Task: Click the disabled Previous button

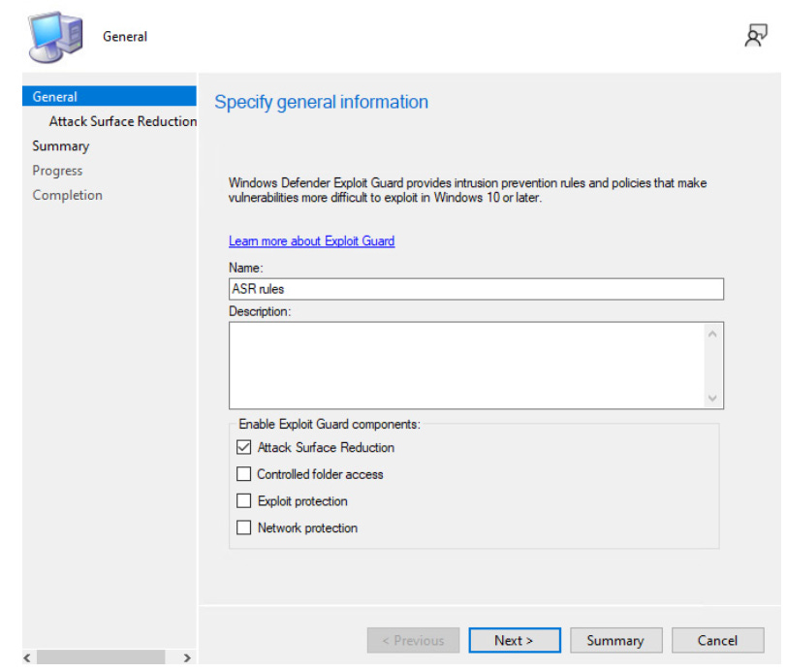Action: coord(413,640)
